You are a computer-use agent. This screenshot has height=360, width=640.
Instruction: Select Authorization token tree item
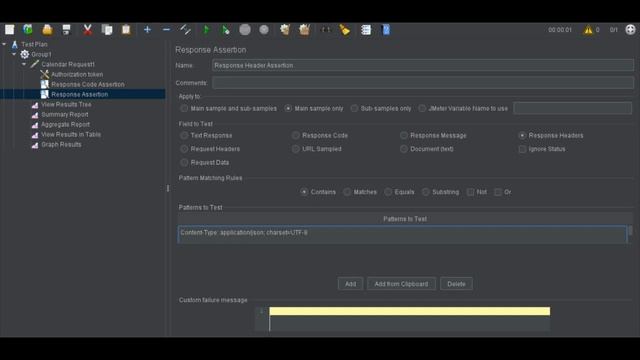[x=77, y=74]
